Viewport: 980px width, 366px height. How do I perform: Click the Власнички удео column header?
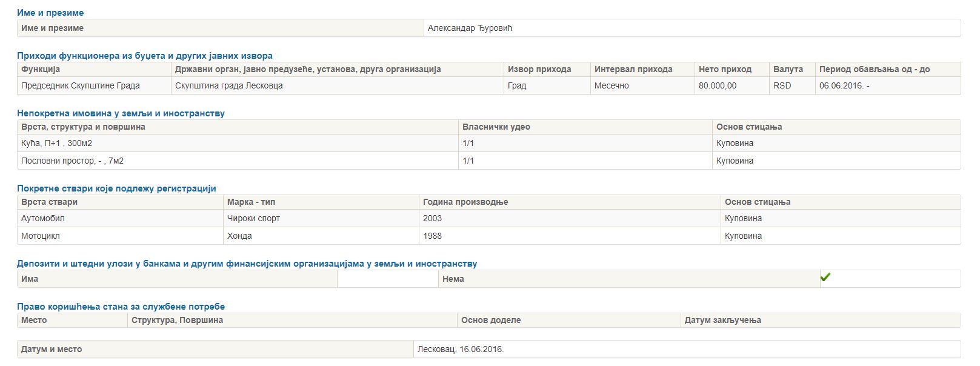[x=496, y=127]
